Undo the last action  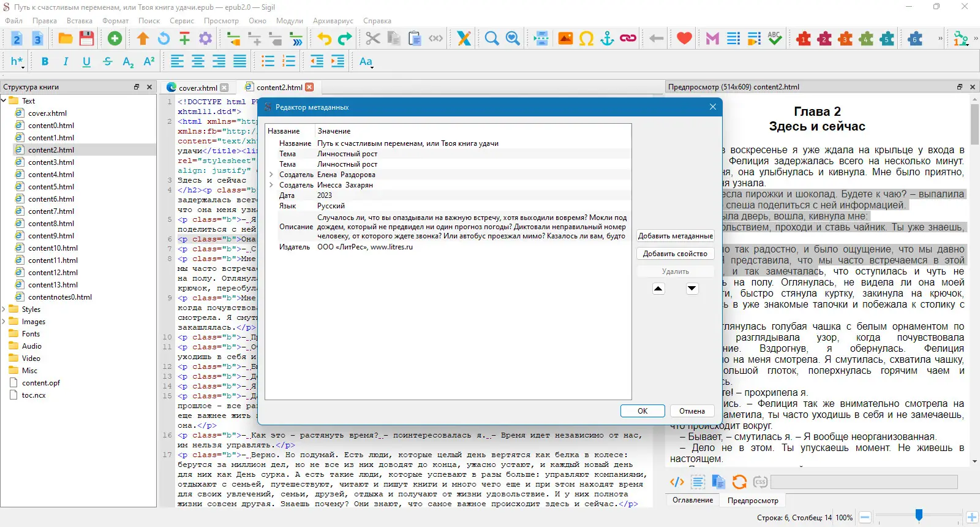pos(324,39)
